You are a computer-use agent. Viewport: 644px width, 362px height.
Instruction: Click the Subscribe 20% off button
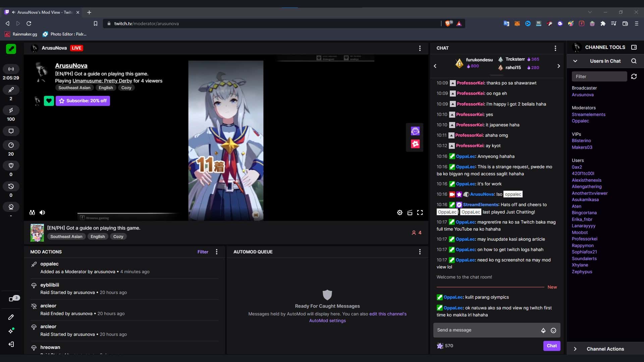coord(83,101)
